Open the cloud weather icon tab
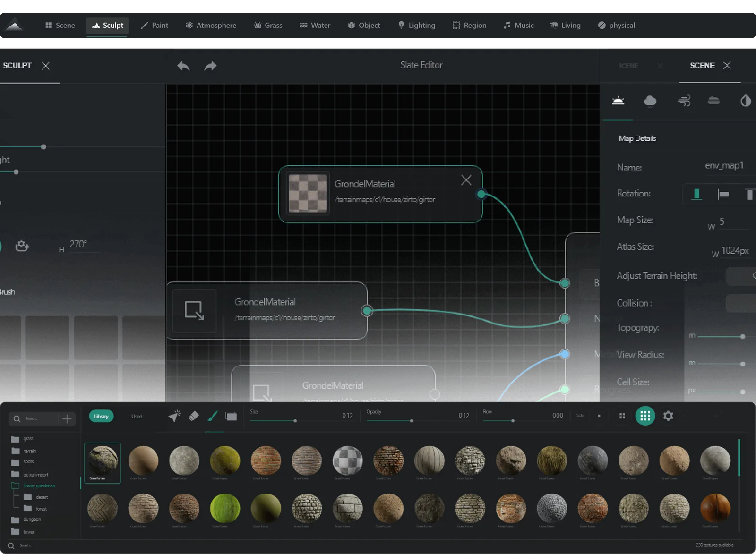The image size is (756, 554). tap(650, 101)
